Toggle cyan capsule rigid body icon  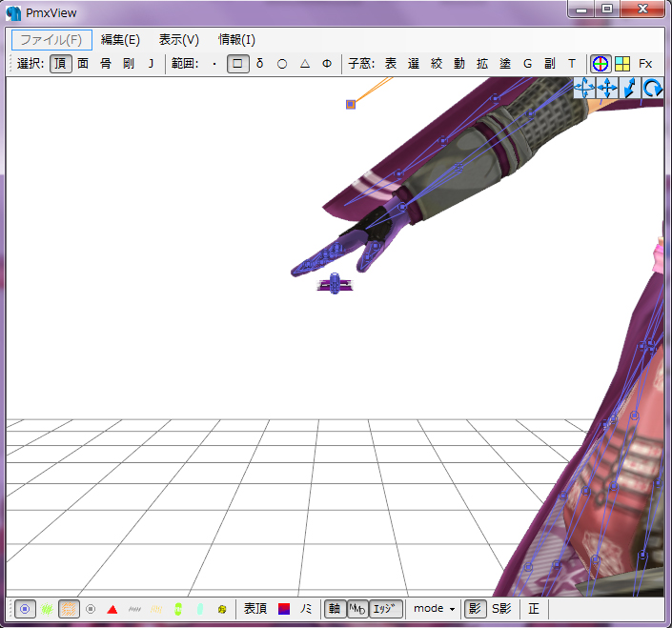[x=200, y=609]
